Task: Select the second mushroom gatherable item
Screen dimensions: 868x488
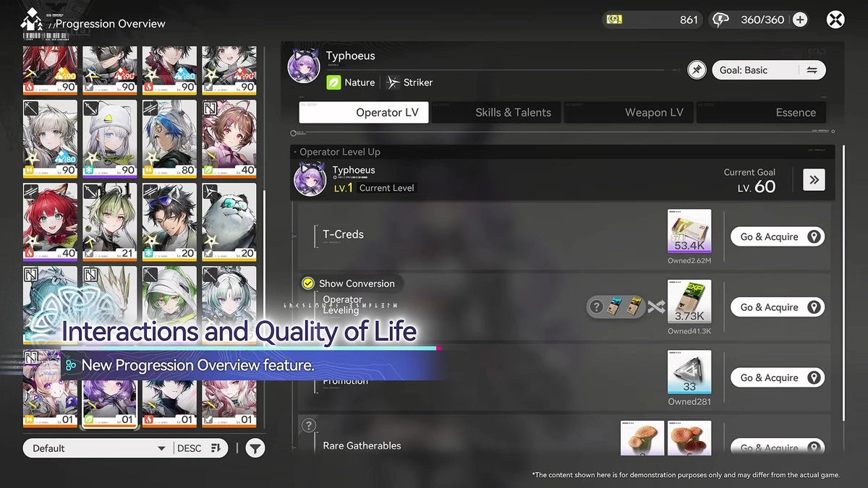Action: (x=689, y=439)
